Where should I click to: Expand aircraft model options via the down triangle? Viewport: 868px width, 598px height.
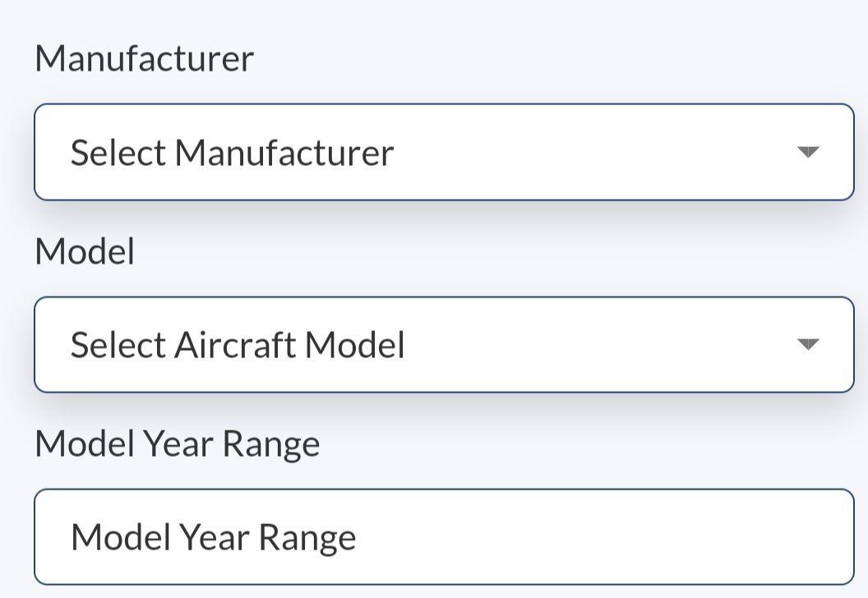809,344
